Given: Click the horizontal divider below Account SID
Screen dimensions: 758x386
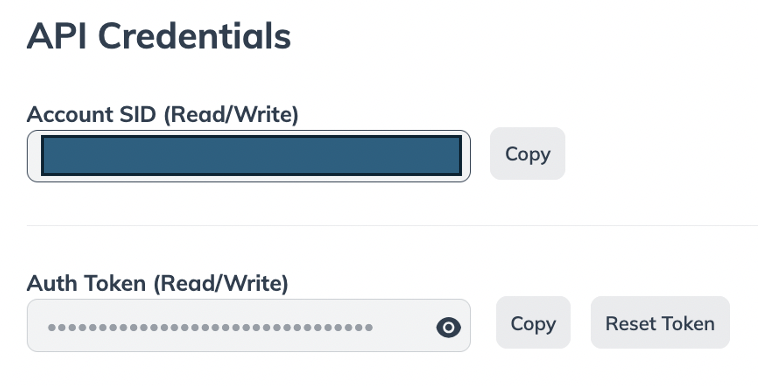Looking at the screenshot, I should 392,225.
